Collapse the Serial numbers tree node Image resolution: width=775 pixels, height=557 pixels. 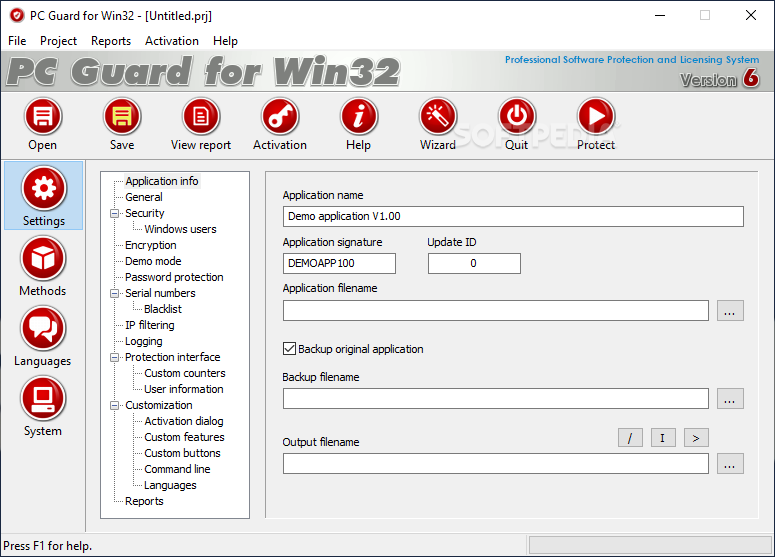coord(115,294)
